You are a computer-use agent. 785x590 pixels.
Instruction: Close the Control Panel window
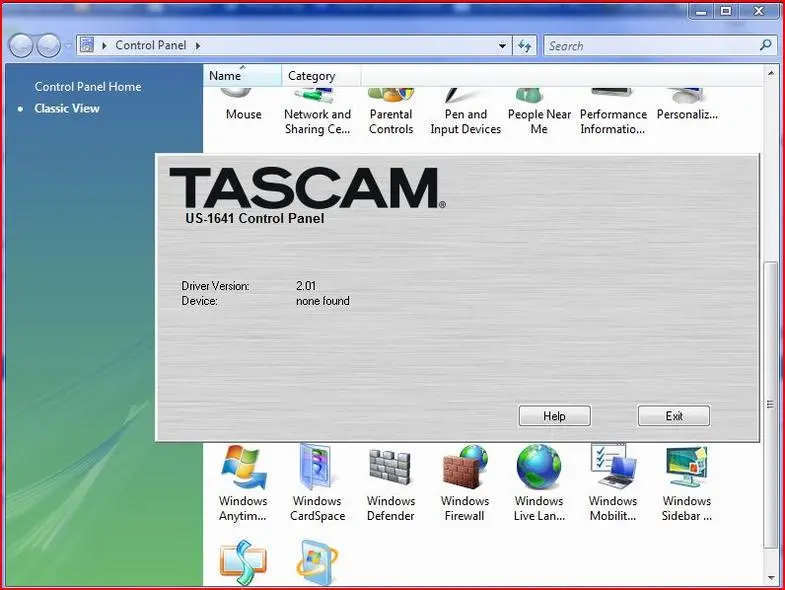tap(759, 11)
